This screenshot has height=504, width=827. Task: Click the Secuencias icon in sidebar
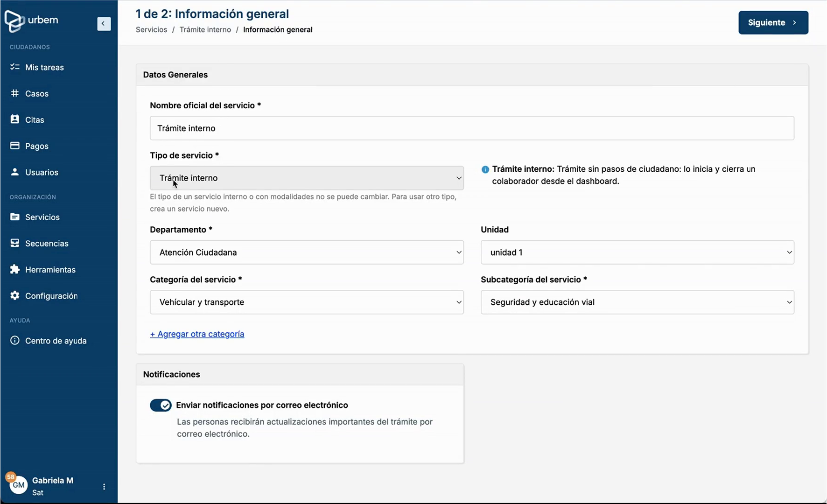[x=15, y=243]
